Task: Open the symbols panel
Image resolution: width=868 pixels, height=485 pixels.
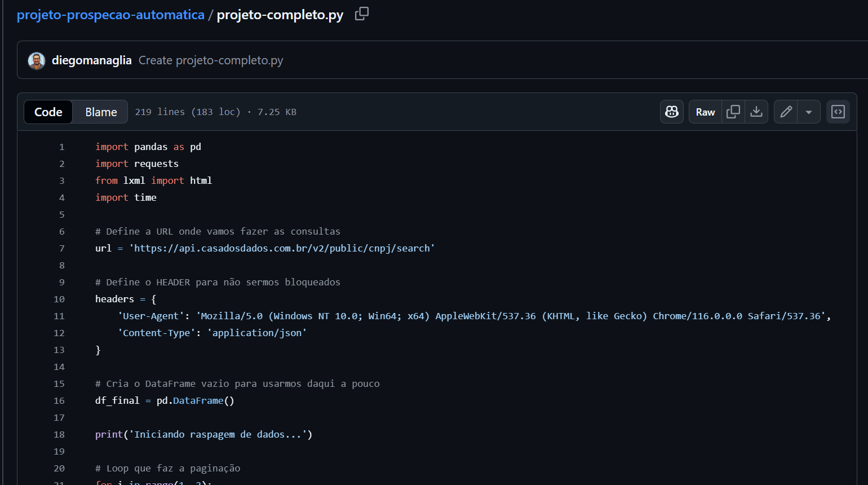Action: click(838, 111)
